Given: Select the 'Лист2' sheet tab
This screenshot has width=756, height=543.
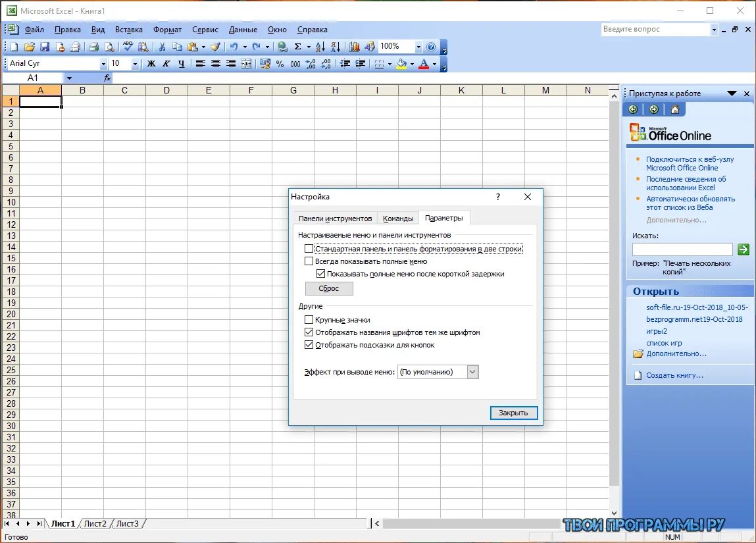Looking at the screenshot, I should [95, 523].
